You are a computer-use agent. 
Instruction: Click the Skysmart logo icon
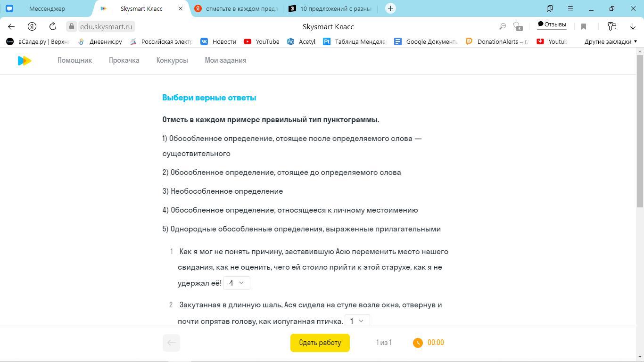(x=25, y=60)
